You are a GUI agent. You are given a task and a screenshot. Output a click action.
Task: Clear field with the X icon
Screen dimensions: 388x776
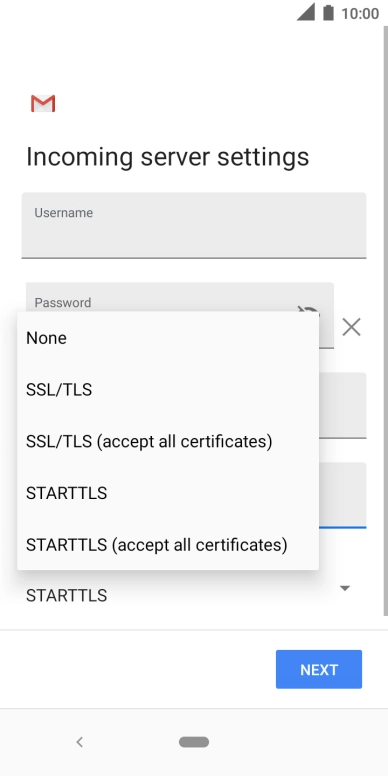click(351, 327)
